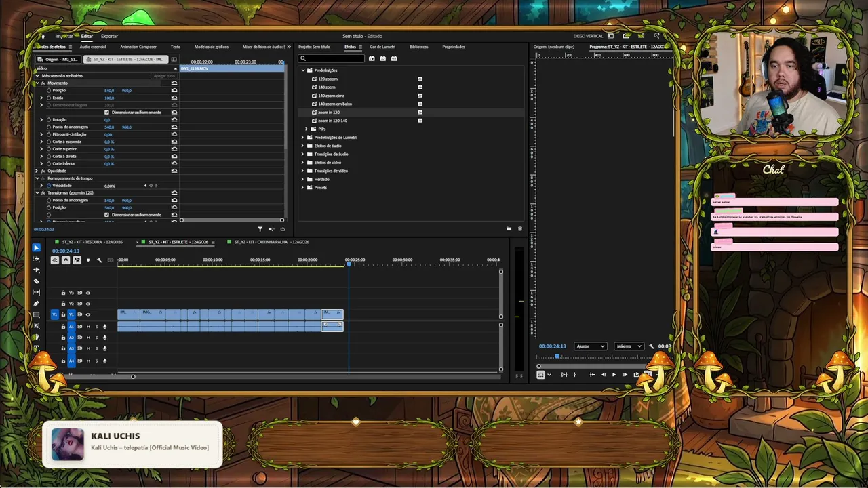Click the Efeitos search field
The width and height of the screenshot is (868, 488).
coord(332,58)
